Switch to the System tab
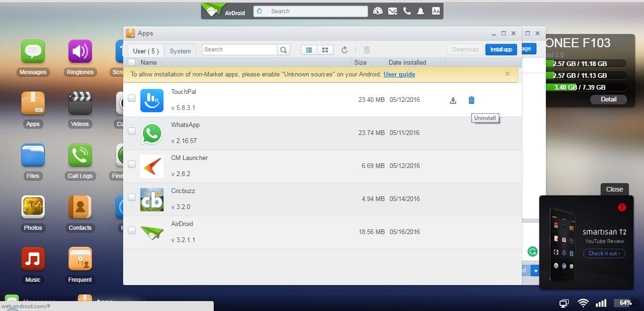The image size is (644, 311). 180,51
